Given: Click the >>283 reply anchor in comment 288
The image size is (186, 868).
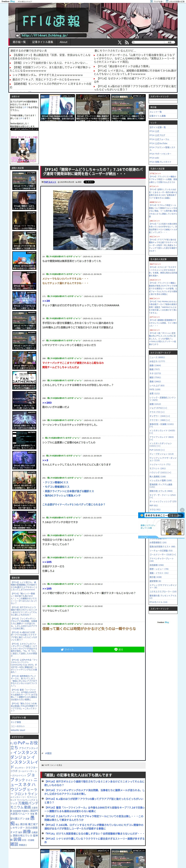Looking at the screenshot, I should coord(47,402).
